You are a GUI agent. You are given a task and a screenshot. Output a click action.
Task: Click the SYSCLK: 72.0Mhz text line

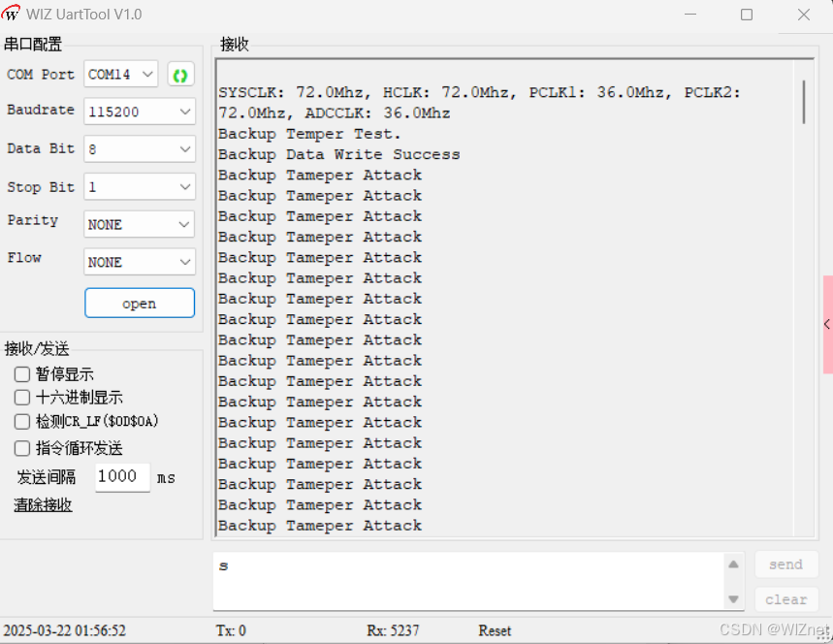[x=479, y=92]
